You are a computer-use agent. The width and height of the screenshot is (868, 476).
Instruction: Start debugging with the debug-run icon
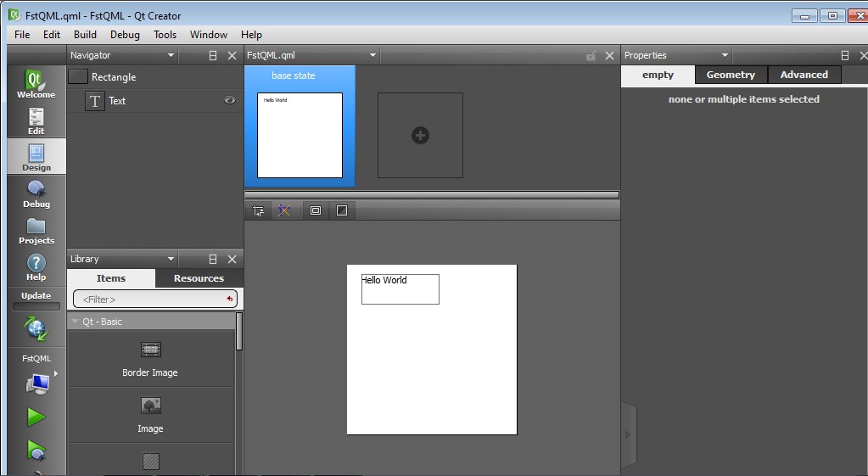[x=36, y=451]
